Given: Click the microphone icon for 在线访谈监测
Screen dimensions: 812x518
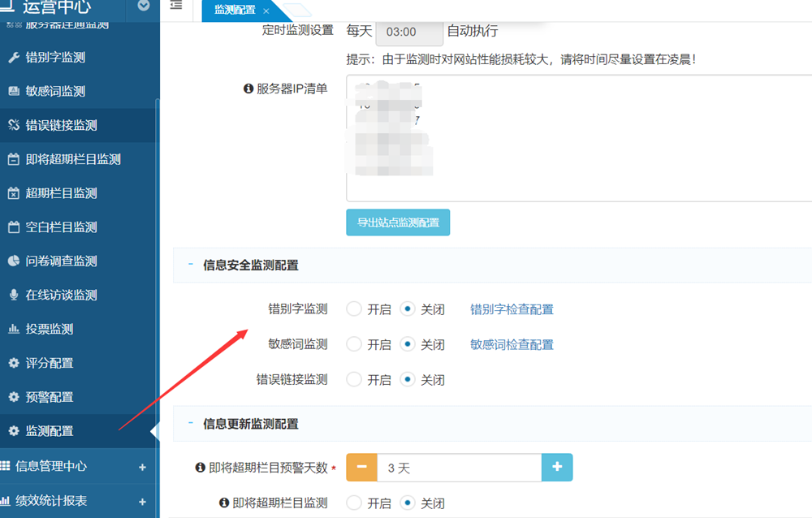Looking at the screenshot, I should tap(13, 295).
